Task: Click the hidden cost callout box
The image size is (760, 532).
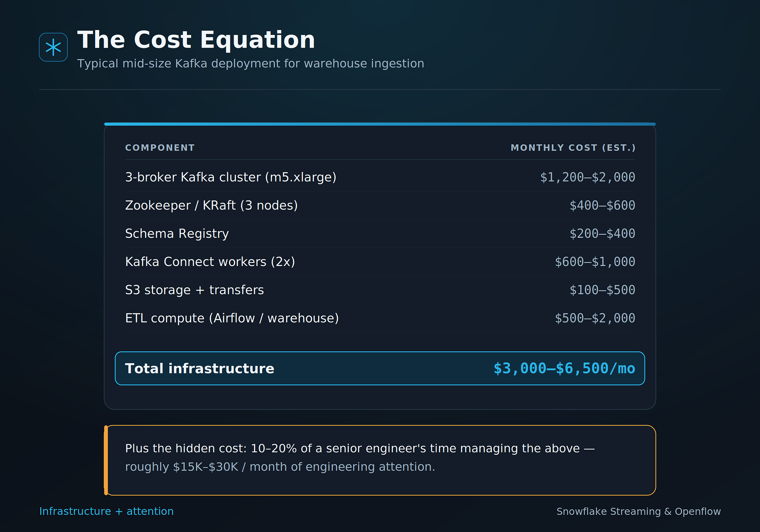Action: pyautogui.click(x=380, y=460)
